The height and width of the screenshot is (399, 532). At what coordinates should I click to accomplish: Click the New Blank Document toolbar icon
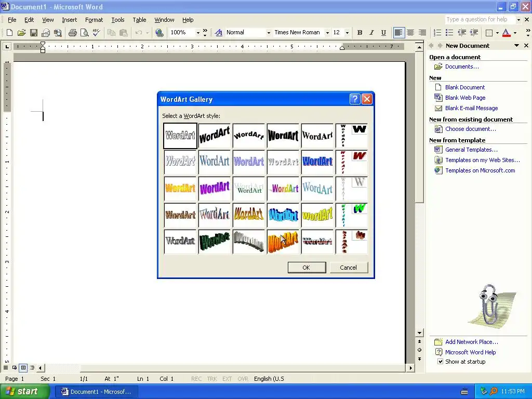click(x=9, y=33)
